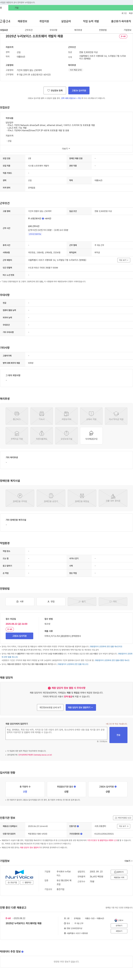The width and height of the screenshot is (133, 980).
Task: Click the 고용24 site logo
Action: tap(5, 21)
